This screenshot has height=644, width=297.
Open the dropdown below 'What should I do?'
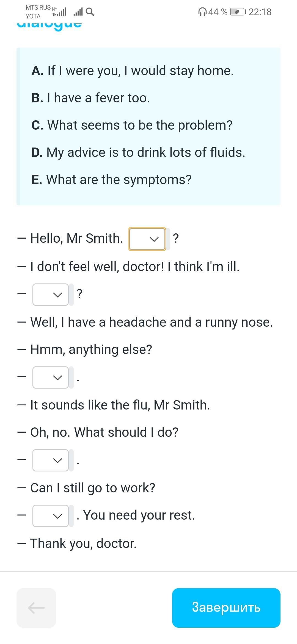tap(51, 460)
